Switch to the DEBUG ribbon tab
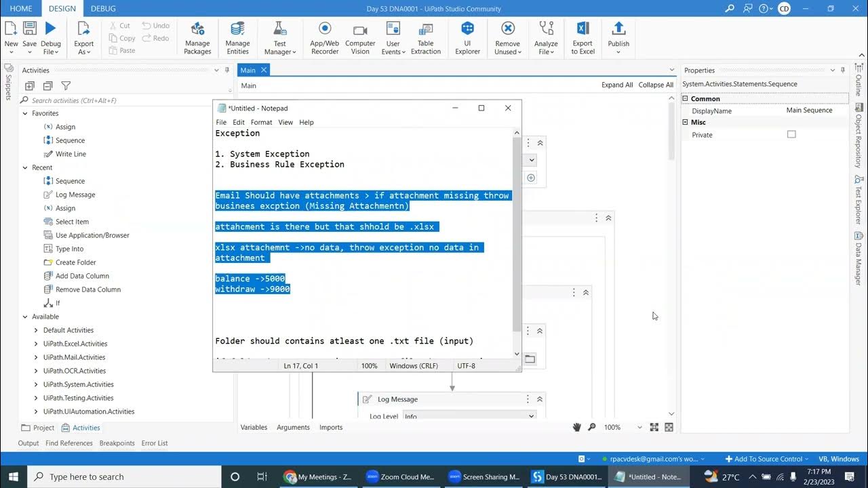868x488 pixels. (x=103, y=9)
